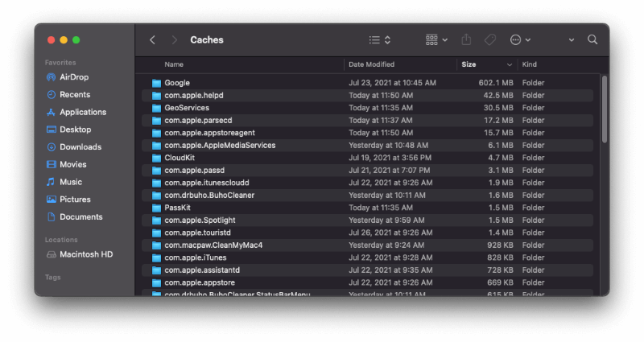This screenshot has height=342, width=644.
Task: Click the Favorites sidebar heading
Action: point(60,63)
